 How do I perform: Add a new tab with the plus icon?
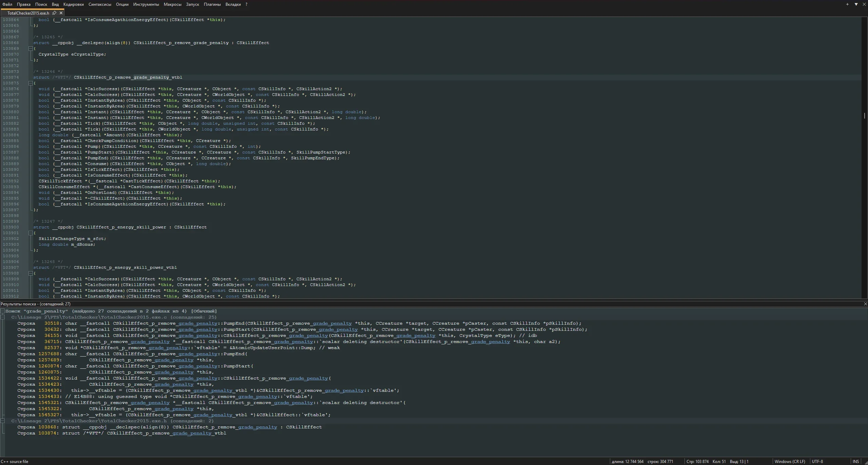(847, 4)
